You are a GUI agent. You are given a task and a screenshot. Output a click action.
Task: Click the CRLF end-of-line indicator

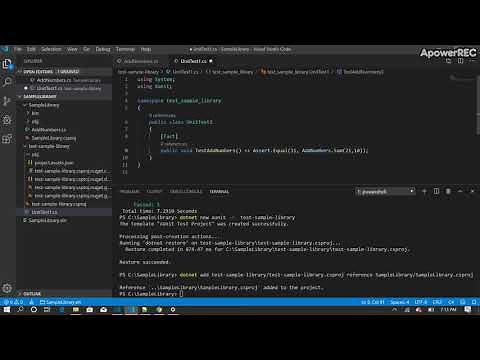point(437,302)
